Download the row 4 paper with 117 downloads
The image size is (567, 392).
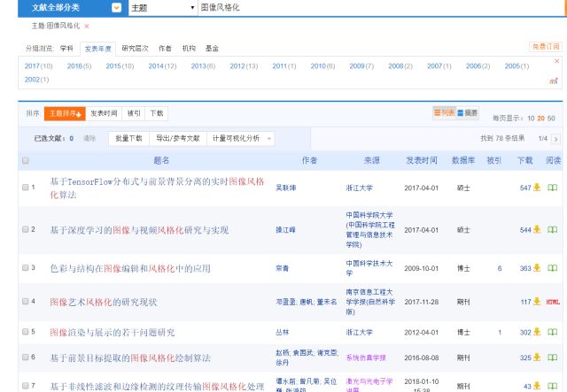pos(537,302)
